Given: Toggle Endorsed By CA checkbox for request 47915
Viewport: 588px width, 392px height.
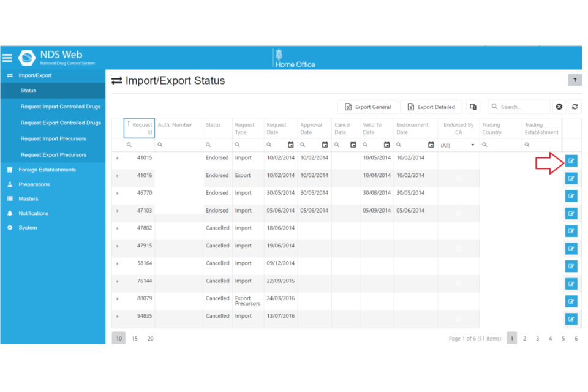Looking at the screenshot, I should click(x=458, y=248).
